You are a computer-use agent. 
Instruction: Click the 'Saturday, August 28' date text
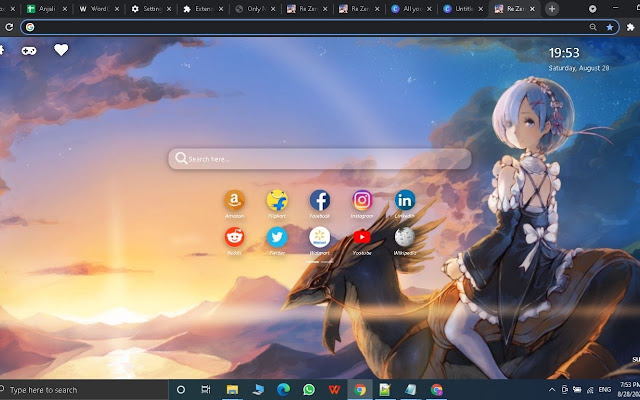point(579,68)
